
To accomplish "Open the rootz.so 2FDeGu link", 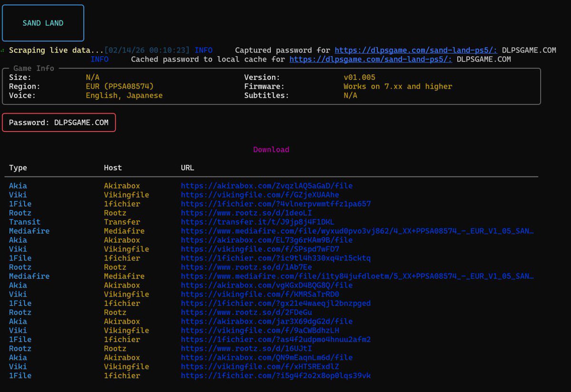I will pos(246,312).
